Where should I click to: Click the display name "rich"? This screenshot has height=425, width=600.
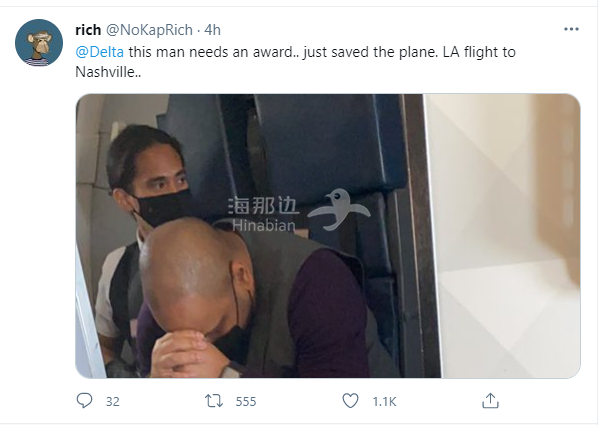(88, 30)
